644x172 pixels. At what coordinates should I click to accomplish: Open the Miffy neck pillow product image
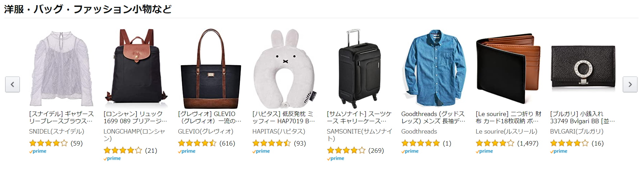[x=284, y=69]
